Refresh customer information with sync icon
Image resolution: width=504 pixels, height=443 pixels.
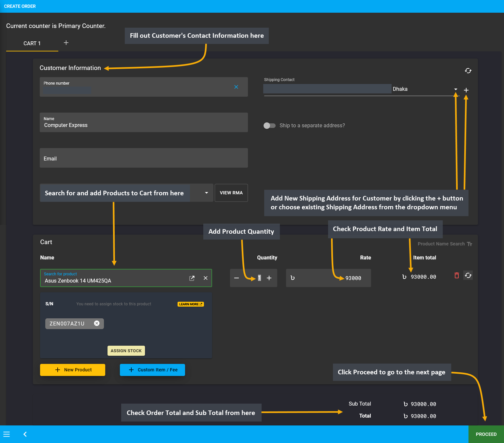tap(468, 71)
